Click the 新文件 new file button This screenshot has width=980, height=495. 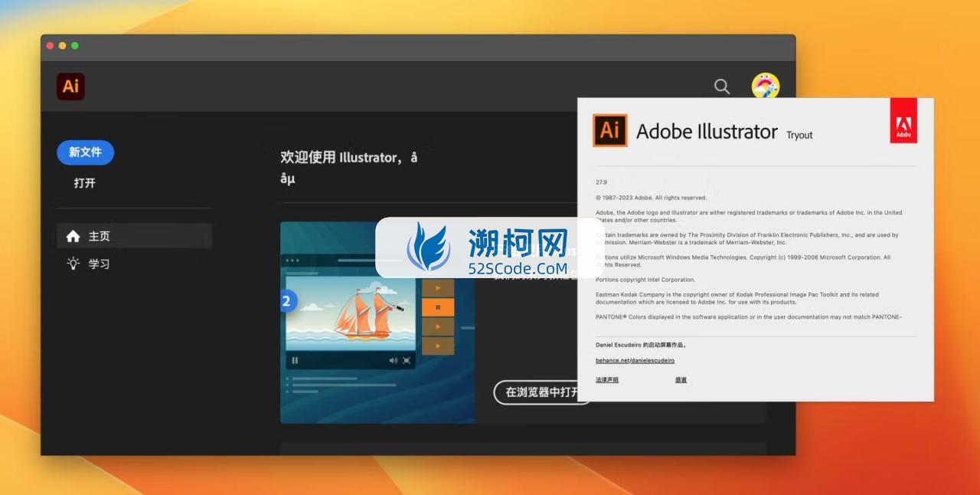85,152
